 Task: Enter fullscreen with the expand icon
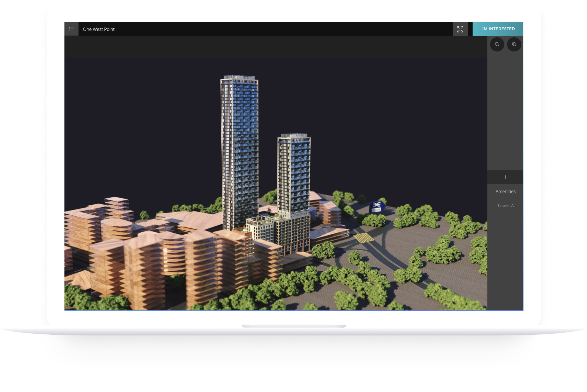click(460, 29)
